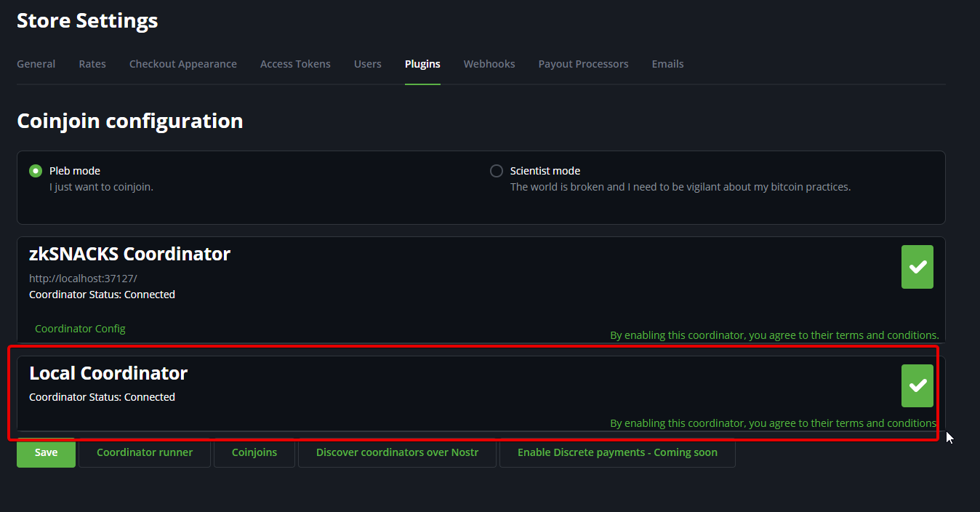Go to the Access Tokens tab
This screenshot has width=980, height=512.
pos(295,64)
